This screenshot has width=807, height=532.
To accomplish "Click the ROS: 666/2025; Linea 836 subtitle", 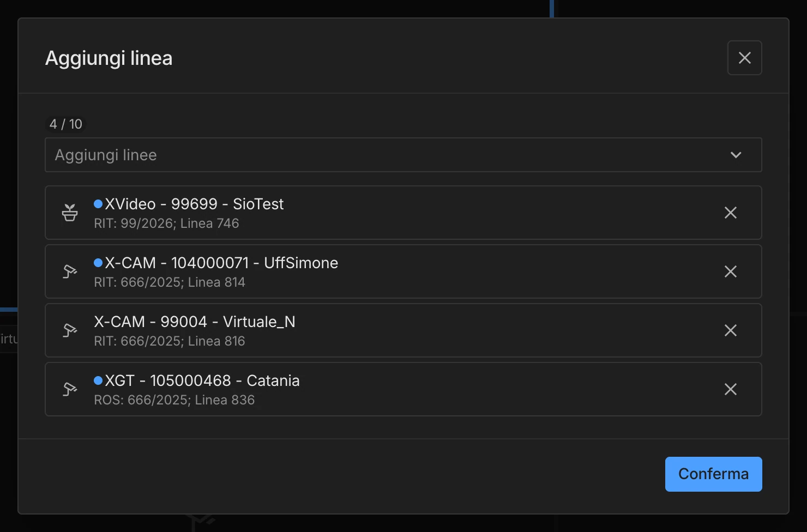I will click(x=174, y=400).
